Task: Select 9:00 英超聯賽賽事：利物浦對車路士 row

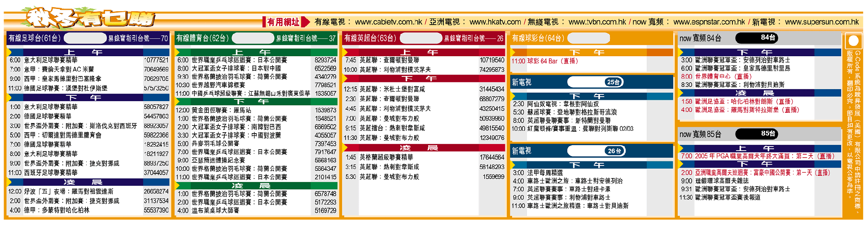Action: point(592,197)
